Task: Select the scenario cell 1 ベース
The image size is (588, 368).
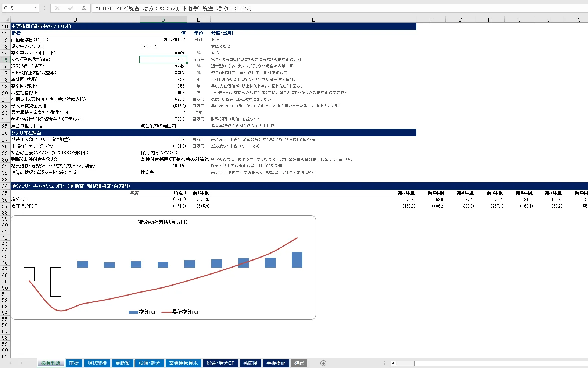Action: click(163, 46)
